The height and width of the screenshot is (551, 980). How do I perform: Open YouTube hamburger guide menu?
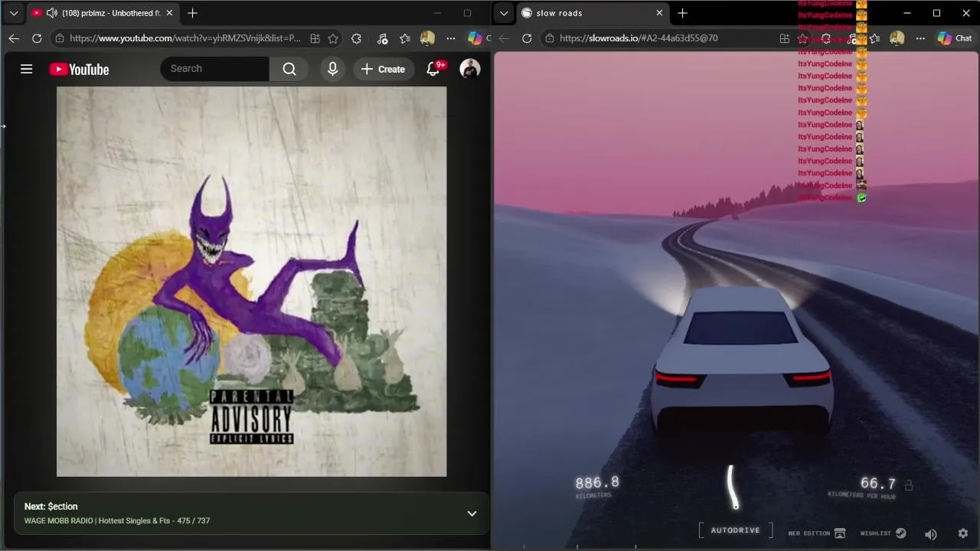pos(26,69)
